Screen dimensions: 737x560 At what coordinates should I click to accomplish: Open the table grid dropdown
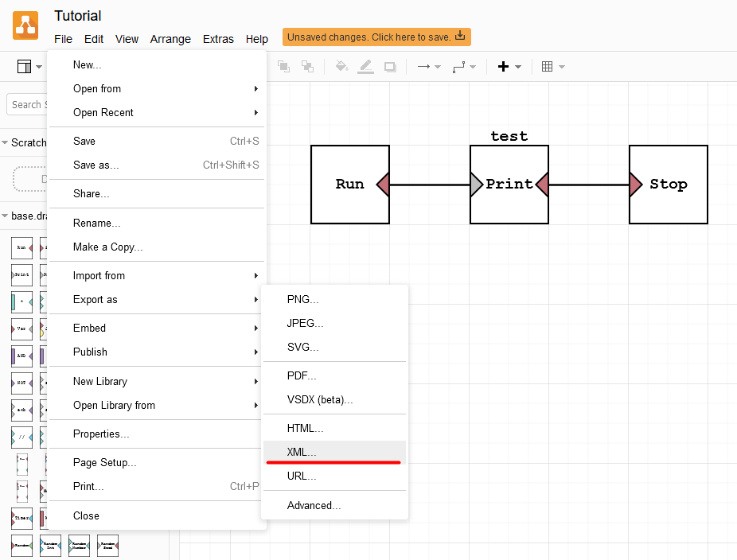[552, 67]
